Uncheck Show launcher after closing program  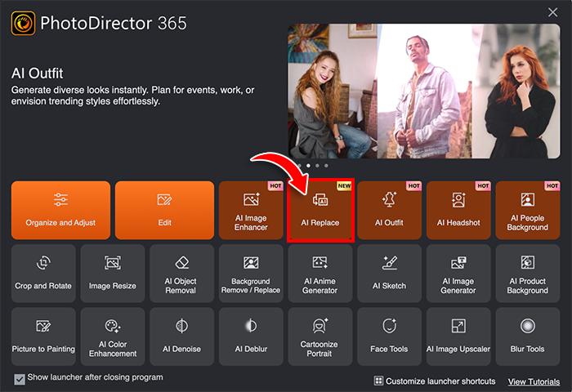coord(20,379)
